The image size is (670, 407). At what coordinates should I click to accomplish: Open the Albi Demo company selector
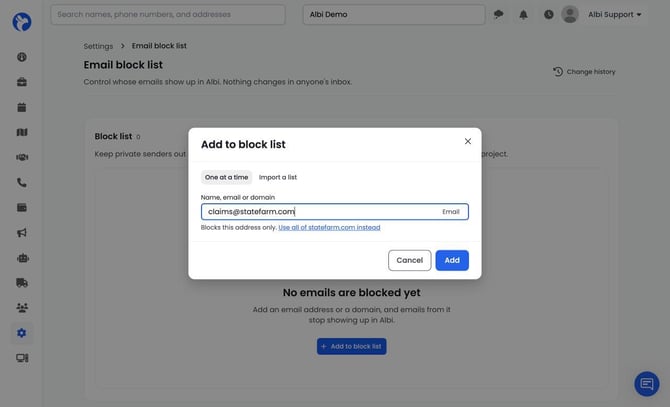[x=394, y=15]
